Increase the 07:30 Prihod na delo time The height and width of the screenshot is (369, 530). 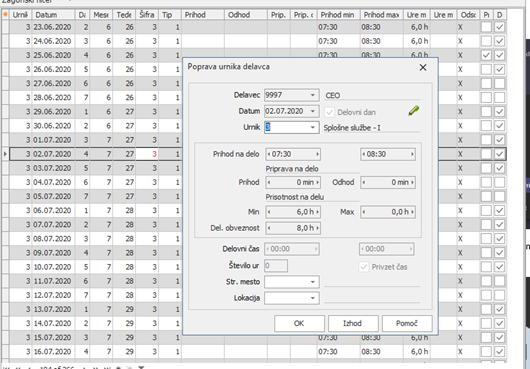tap(317, 154)
